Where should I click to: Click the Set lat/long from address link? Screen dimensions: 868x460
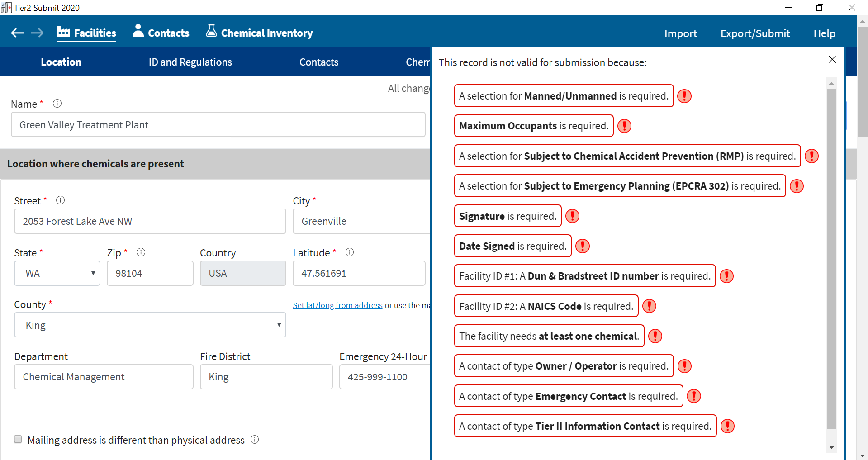click(337, 305)
